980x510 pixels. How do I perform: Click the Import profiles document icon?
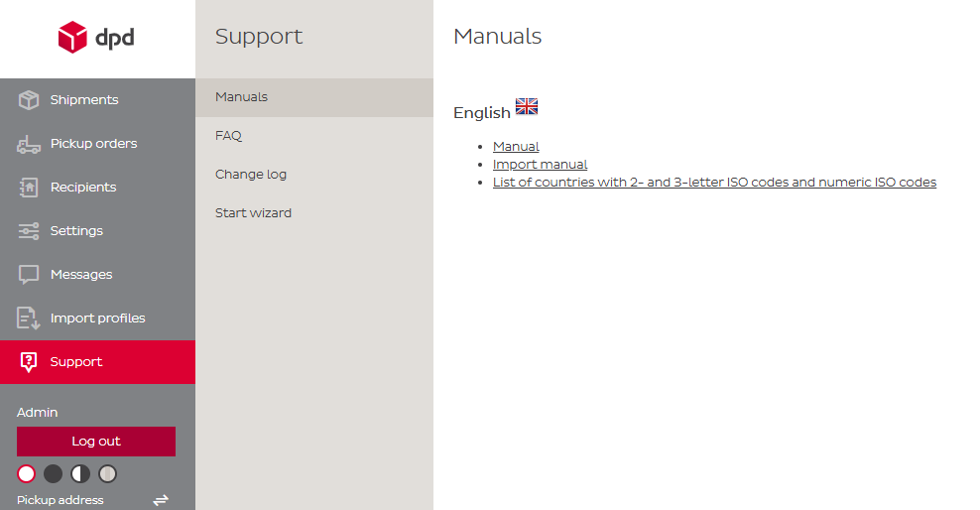click(x=28, y=319)
